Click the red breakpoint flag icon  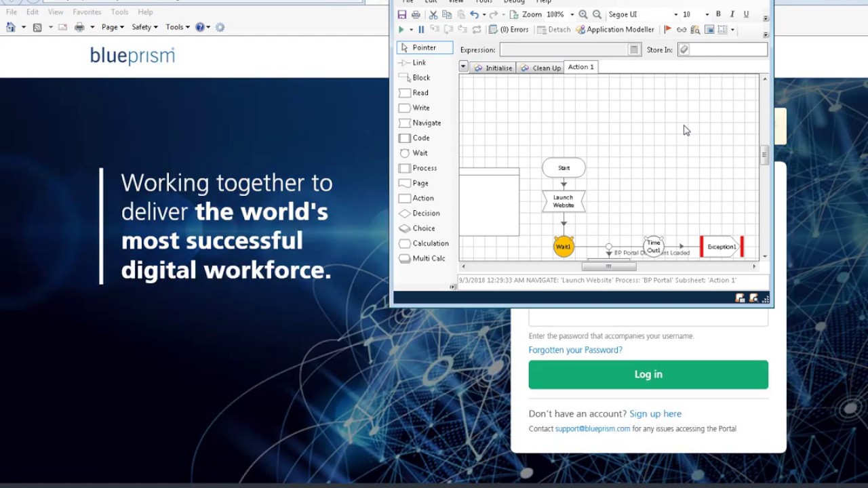(668, 30)
